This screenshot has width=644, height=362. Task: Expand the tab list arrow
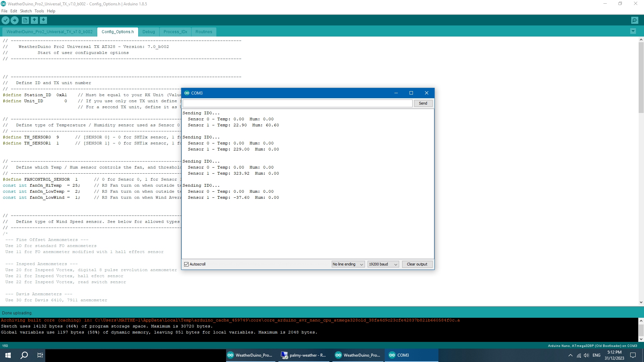coord(633,31)
